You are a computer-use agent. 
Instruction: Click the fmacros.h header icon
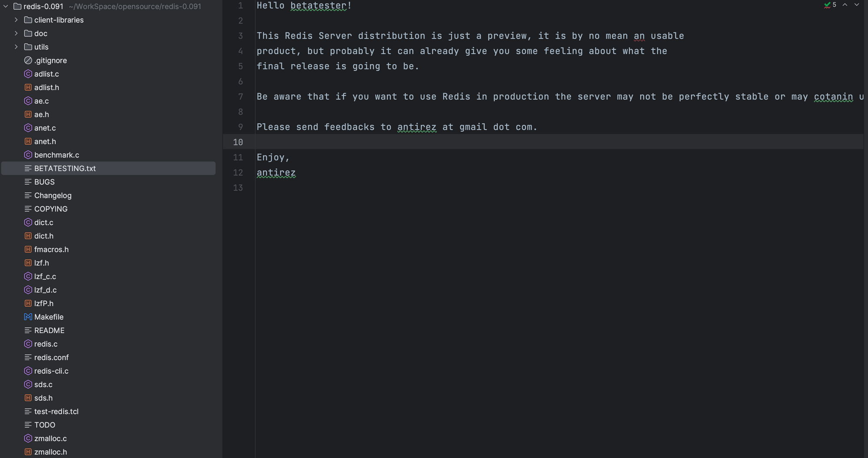point(28,249)
